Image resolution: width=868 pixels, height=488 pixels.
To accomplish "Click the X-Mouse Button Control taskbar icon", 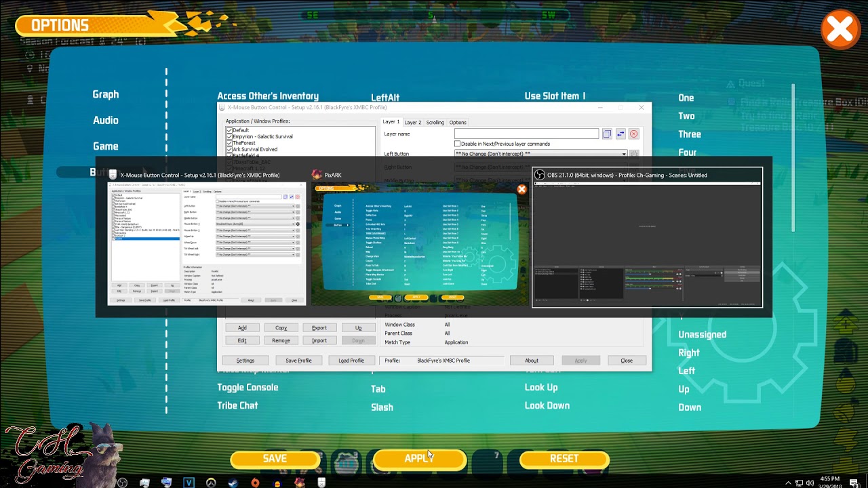I will click(321, 483).
